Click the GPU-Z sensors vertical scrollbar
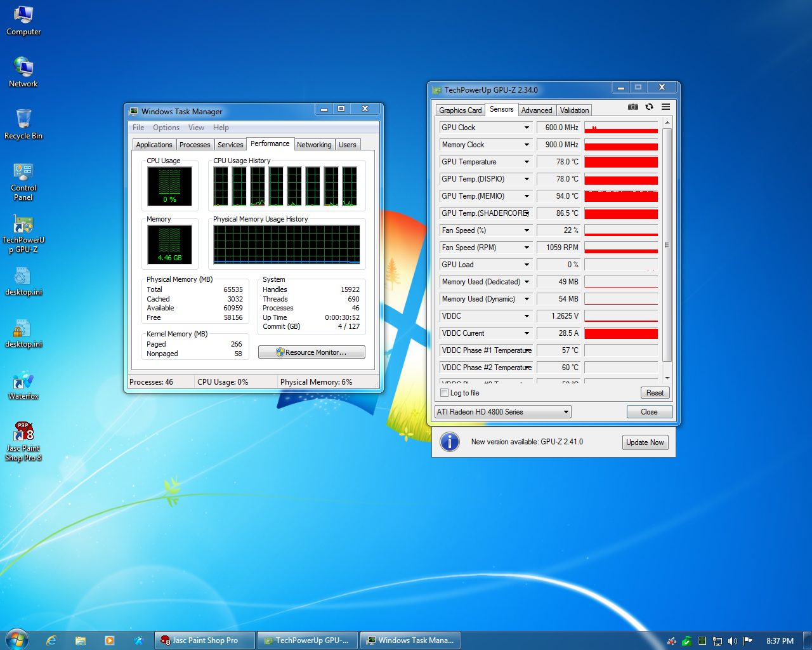This screenshot has width=812, height=650. pos(667,244)
